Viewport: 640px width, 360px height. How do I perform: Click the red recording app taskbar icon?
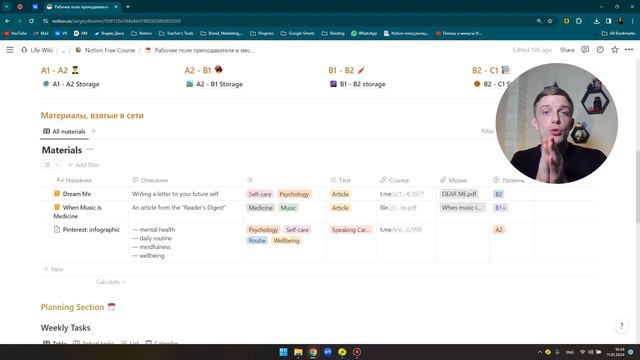357,352
